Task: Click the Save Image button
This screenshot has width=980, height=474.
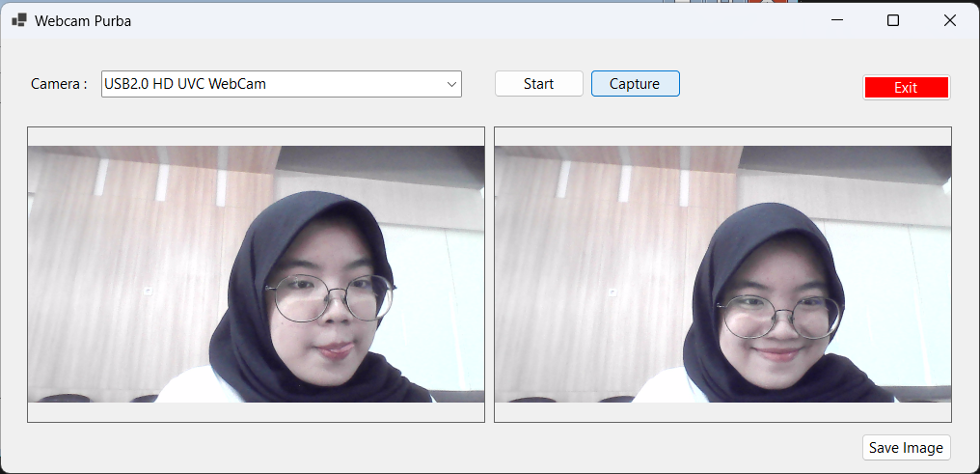Action: [907, 448]
